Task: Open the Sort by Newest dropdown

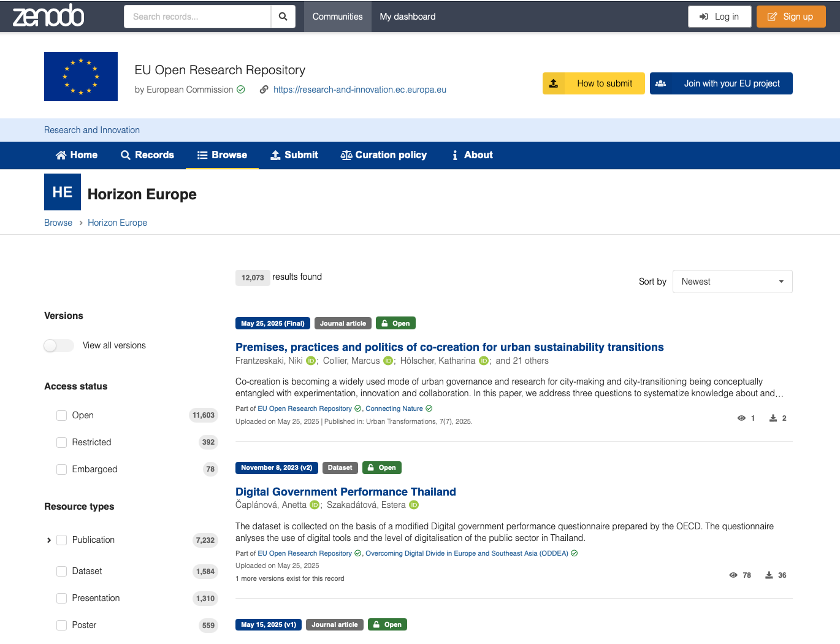Action: [x=732, y=282]
